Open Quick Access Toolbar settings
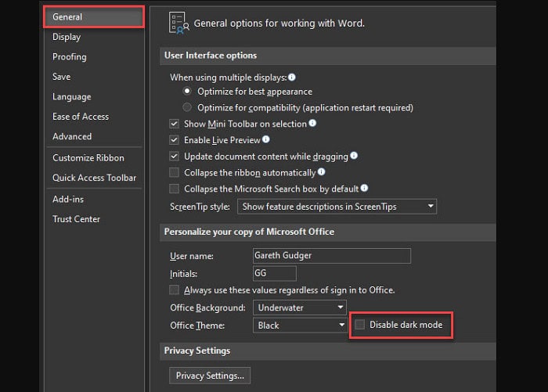The image size is (548, 392). tap(94, 178)
